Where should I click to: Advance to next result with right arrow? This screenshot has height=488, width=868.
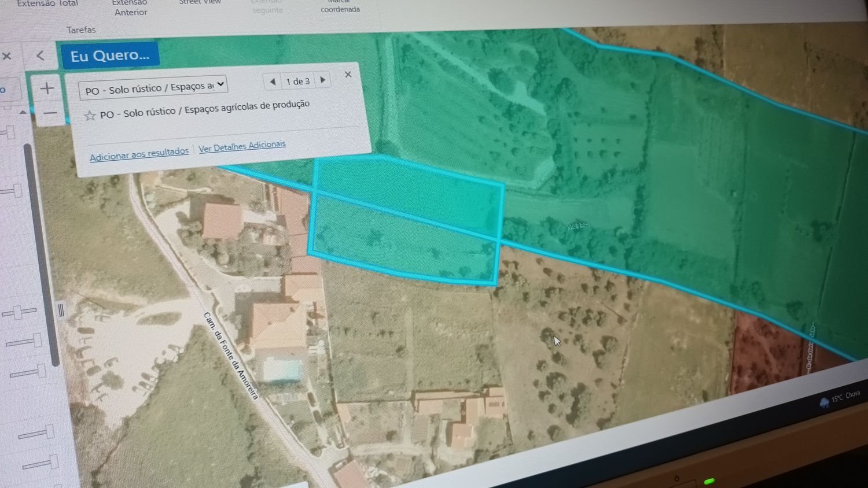tap(323, 80)
